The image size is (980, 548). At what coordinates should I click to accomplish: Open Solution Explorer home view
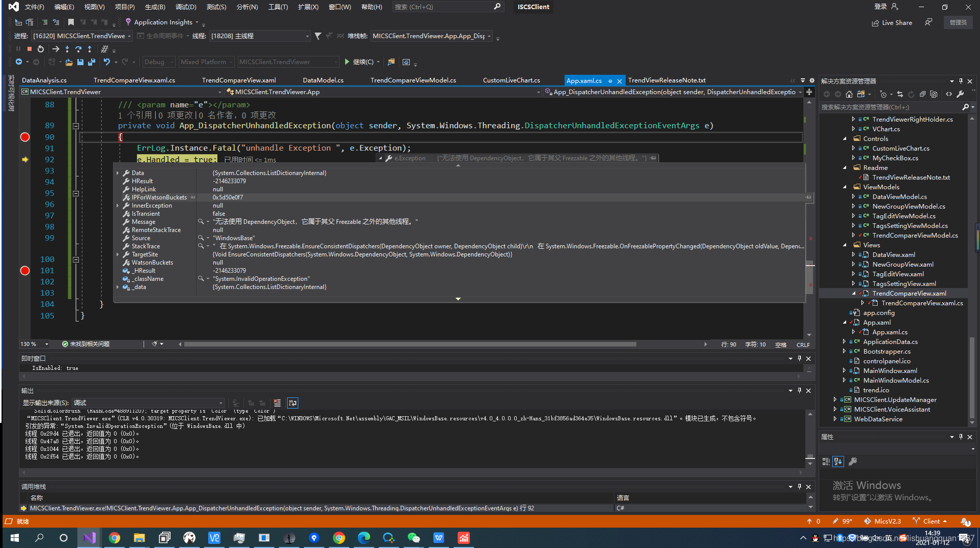(849, 94)
